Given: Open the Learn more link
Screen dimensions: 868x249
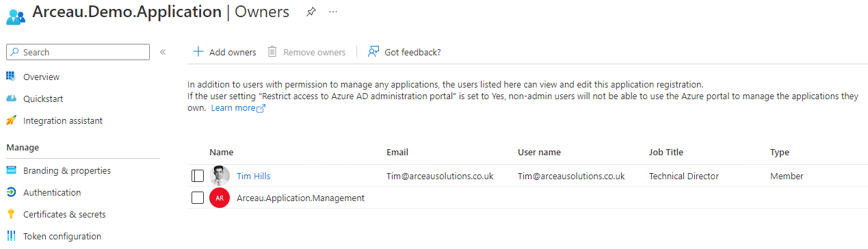Looking at the screenshot, I should tap(238, 108).
